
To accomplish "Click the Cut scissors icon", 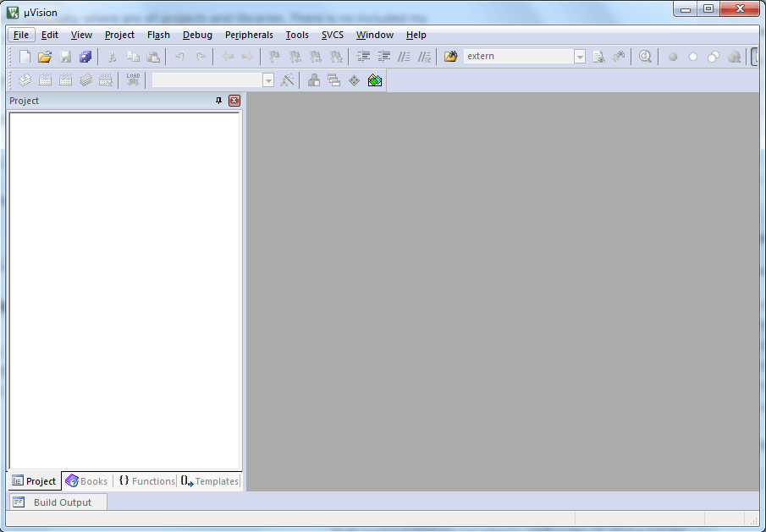I will click(112, 57).
